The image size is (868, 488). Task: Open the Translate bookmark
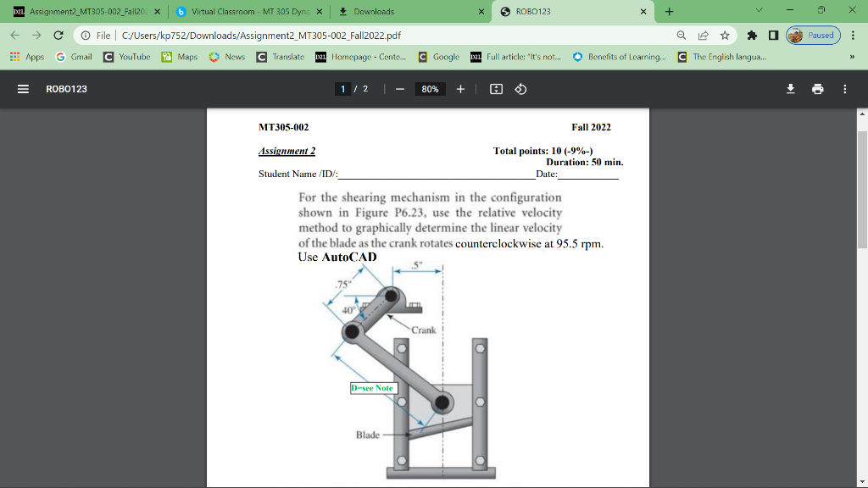coord(280,57)
